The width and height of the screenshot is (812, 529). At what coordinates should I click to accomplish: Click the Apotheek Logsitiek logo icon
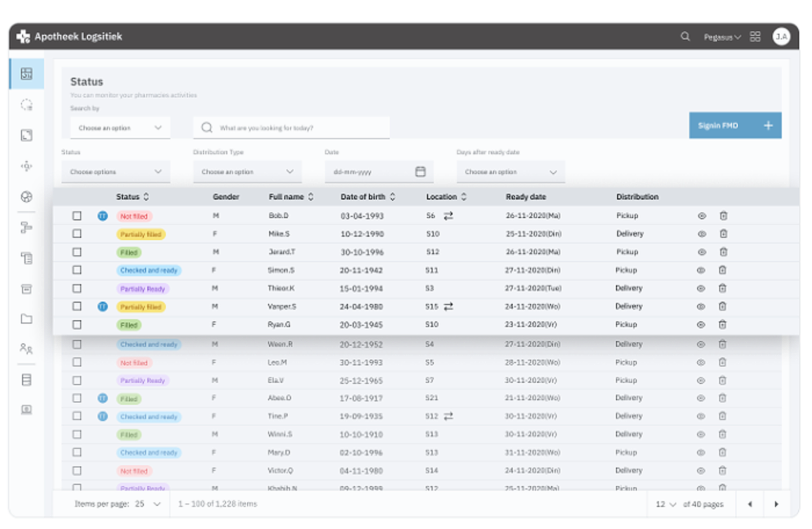point(23,37)
